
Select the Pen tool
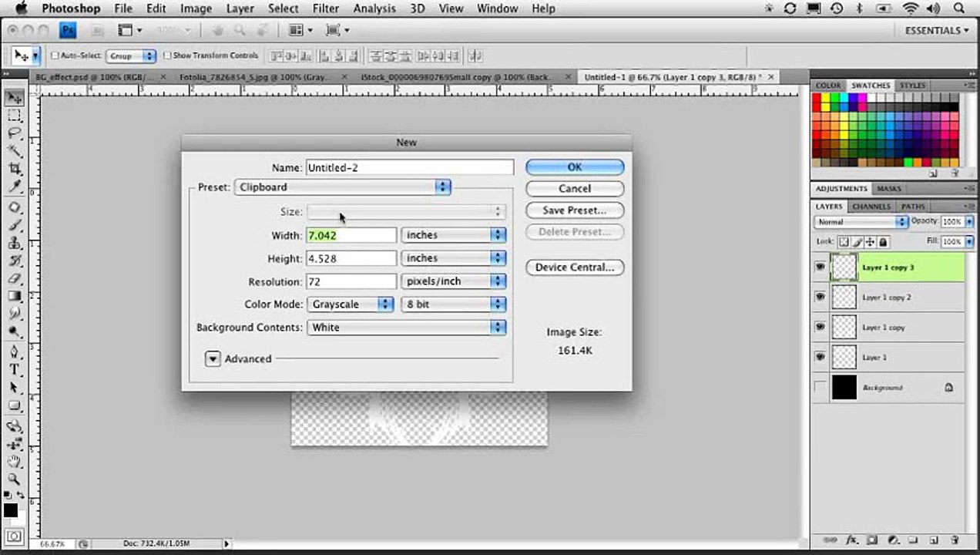pos(15,351)
